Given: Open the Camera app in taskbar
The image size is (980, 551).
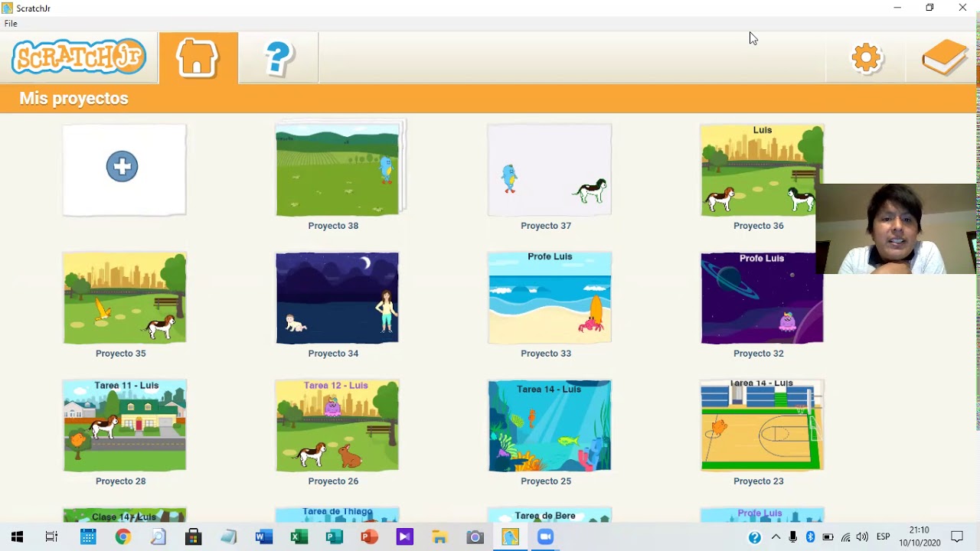Looking at the screenshot, I should [x=475, y=537].
